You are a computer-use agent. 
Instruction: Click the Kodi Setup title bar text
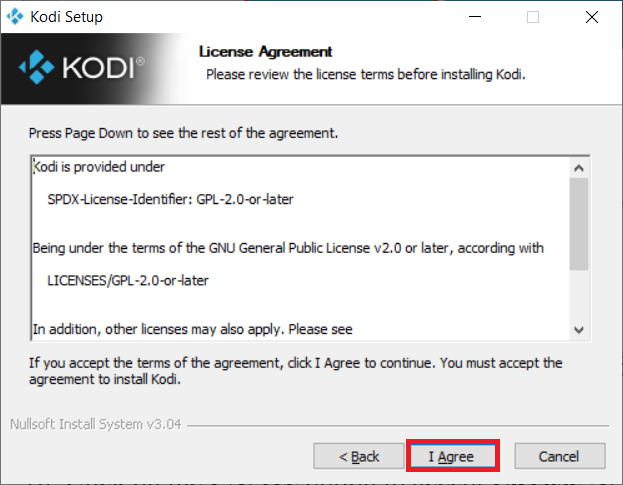coord(66,17)
